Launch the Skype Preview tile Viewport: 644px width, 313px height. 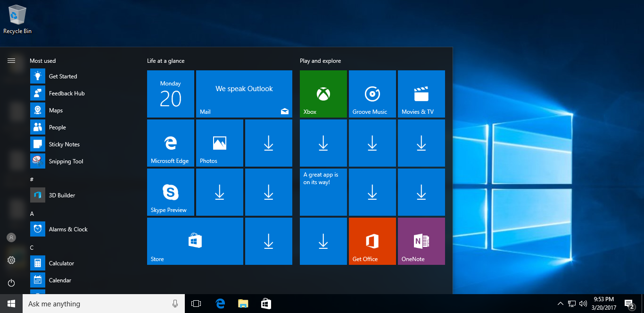171,192
